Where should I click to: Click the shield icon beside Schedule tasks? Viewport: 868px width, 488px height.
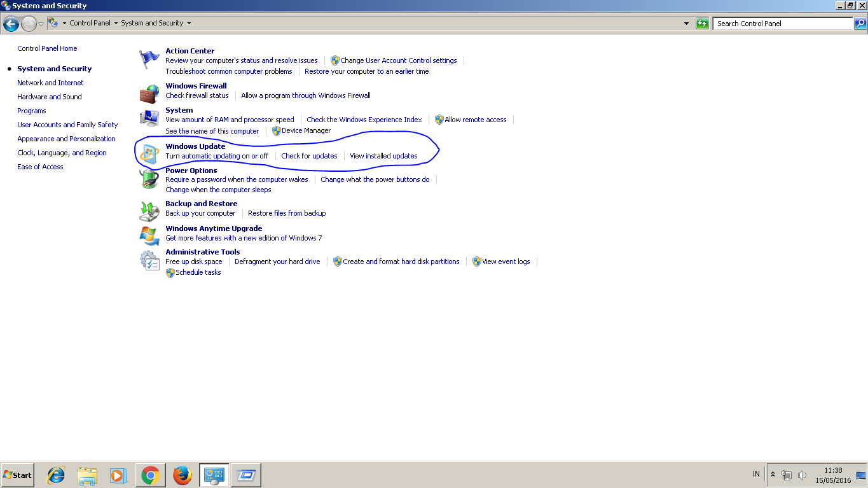(x=170, y=273)
